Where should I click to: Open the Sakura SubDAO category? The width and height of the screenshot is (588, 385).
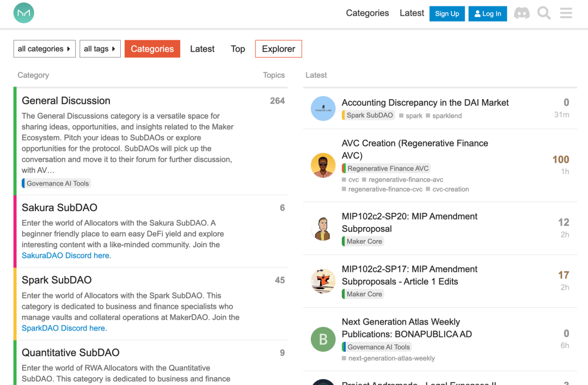pos(59,207)
